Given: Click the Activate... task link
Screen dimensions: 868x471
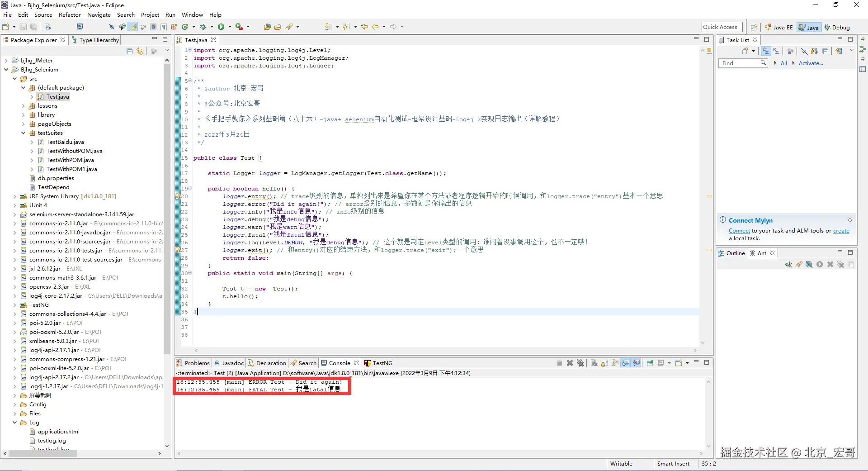Looking at the screenshot, I should pyautogui.click(x=811, y=63).
